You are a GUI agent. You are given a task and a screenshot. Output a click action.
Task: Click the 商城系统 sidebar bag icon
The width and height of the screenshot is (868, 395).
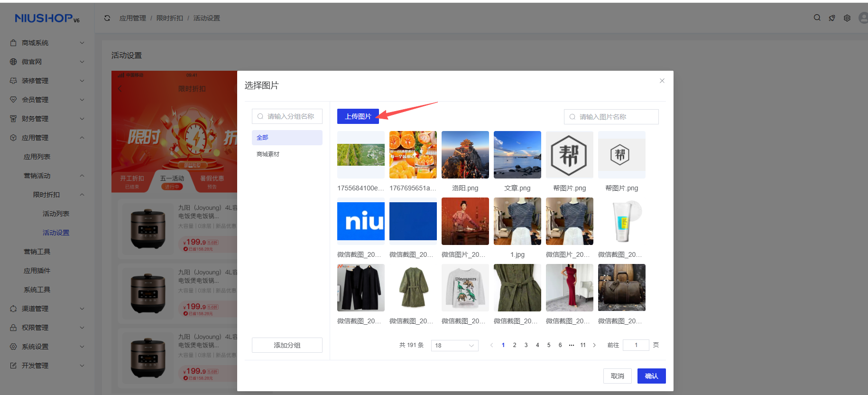13,43
